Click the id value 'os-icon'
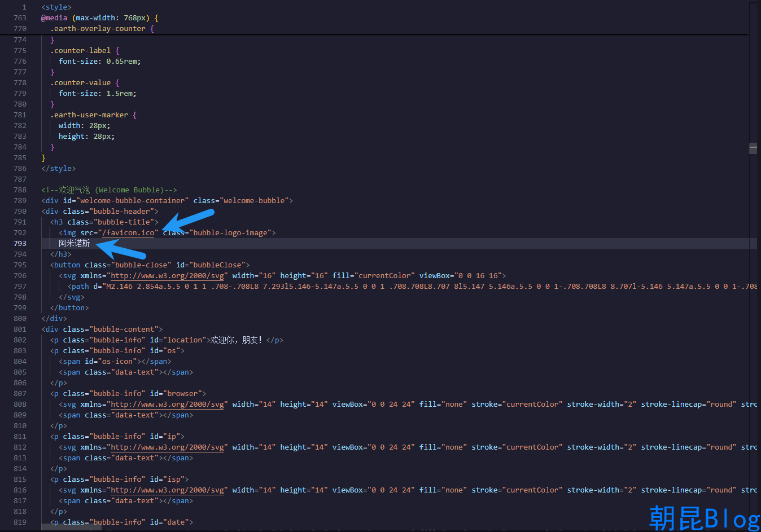 point(117,361)
